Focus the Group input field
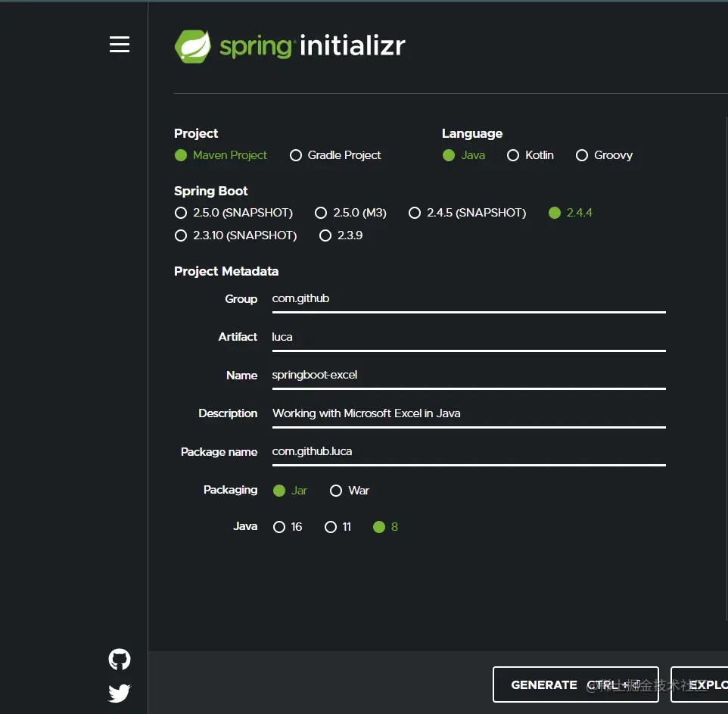Viewport: 728px width, 714px height. 469,300
